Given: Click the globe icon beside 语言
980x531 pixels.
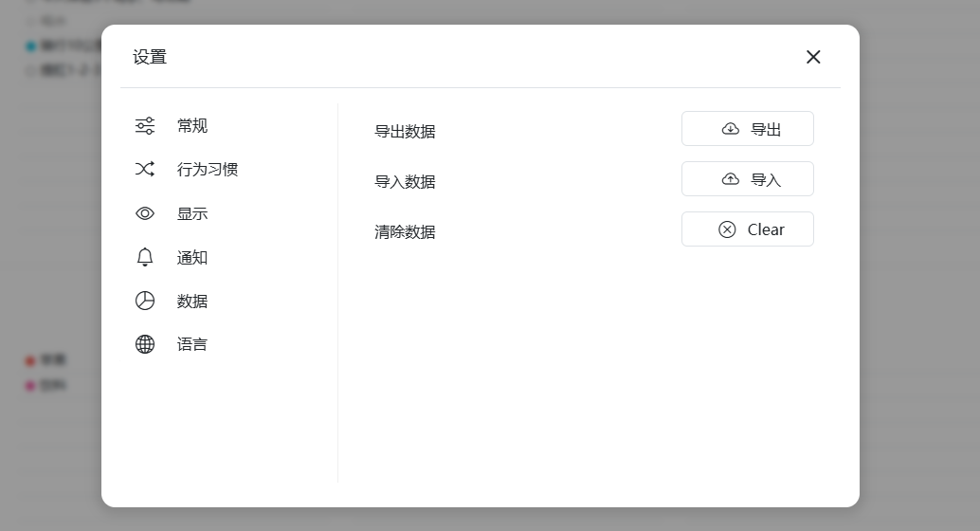Looking at the screenshot, I should tap(145, 344).
